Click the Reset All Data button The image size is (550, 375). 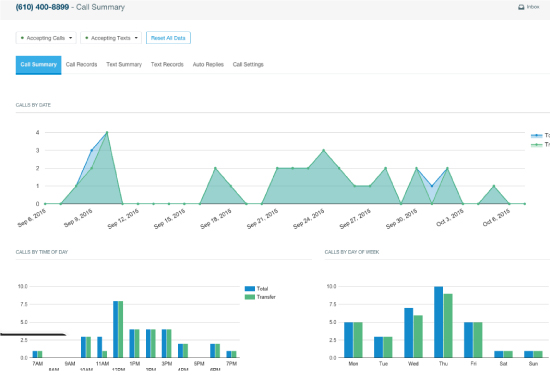pyautogui.click(x=168, y=38)
